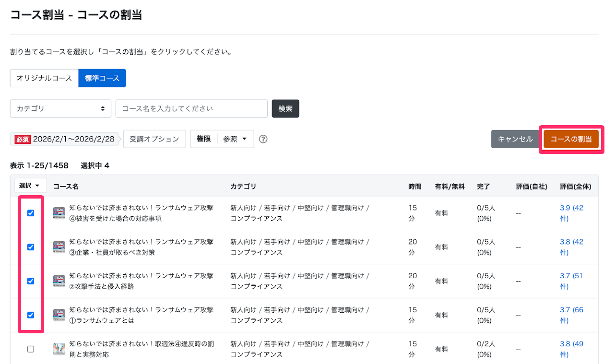Click the キャンセル button
This screenshot has width=615, height=364.
point(515,139)
